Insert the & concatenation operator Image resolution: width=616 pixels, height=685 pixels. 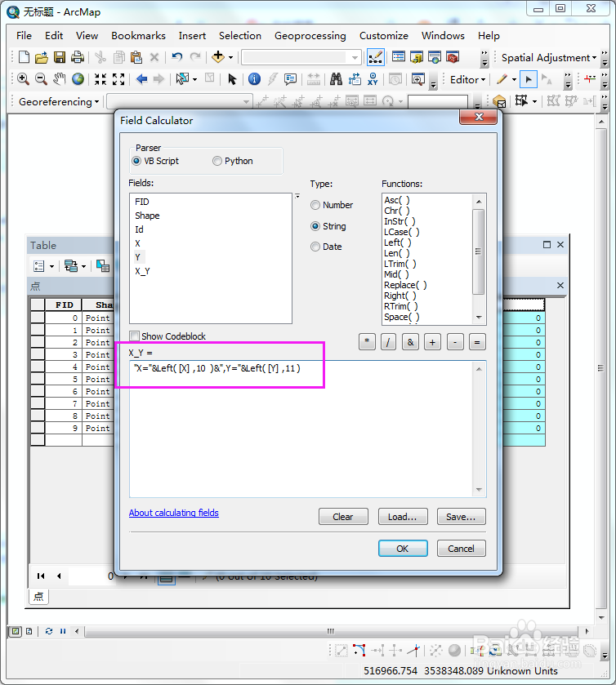[410, 343]
